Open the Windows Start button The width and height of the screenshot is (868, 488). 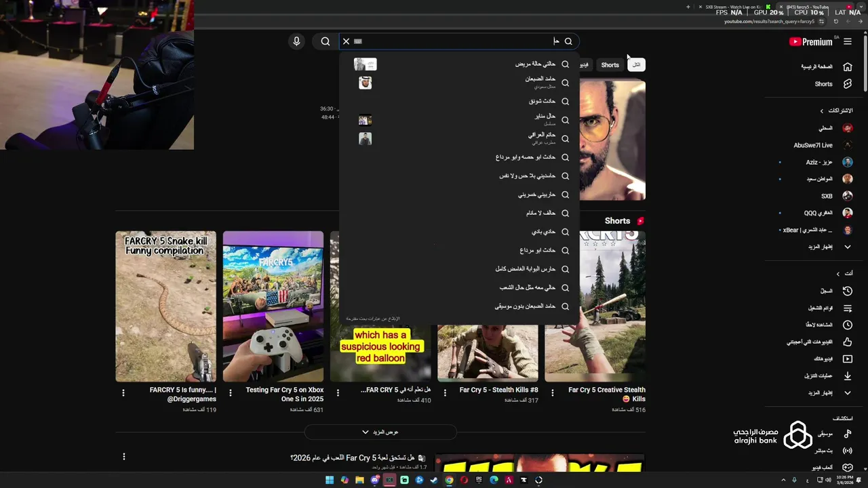click(330, 480)
